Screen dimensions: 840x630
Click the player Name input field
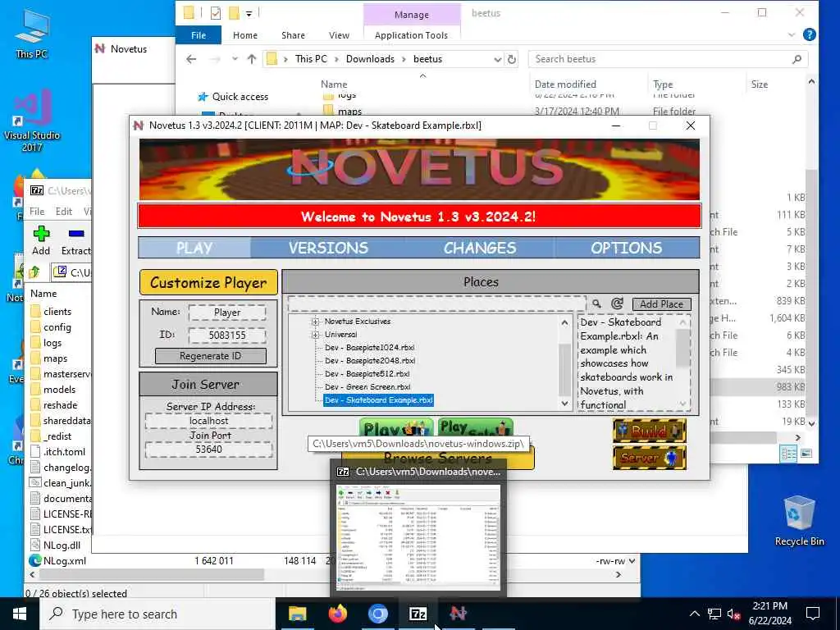click(227, 313)
